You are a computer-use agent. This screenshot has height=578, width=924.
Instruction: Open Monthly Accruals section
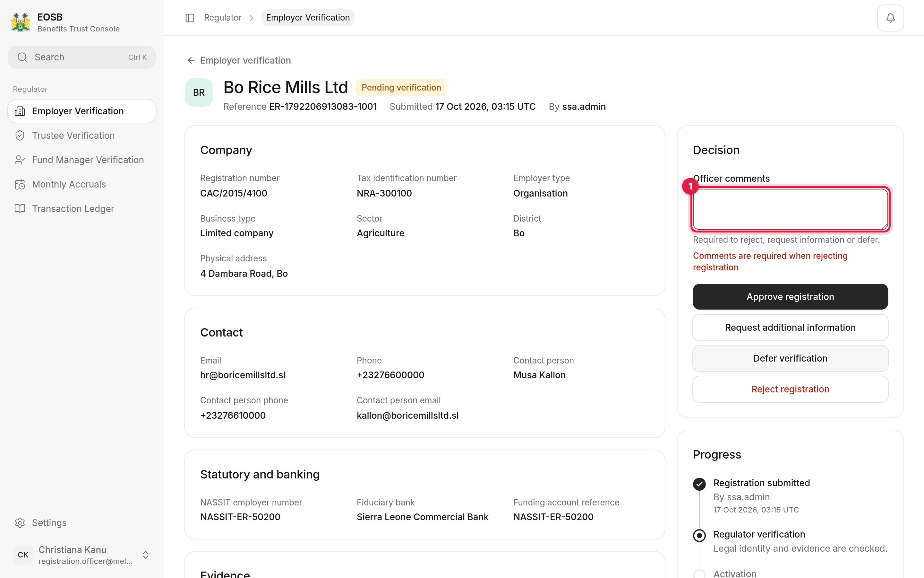82,185
